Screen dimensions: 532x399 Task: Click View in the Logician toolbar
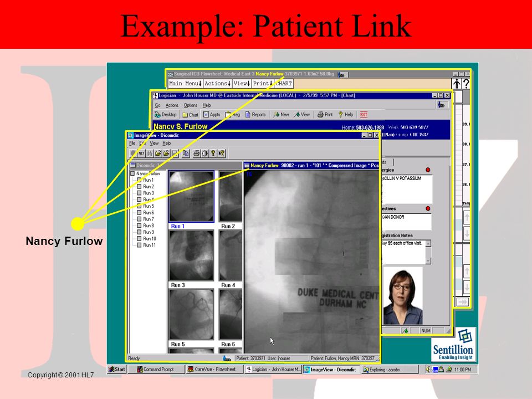tap(302, 115)
